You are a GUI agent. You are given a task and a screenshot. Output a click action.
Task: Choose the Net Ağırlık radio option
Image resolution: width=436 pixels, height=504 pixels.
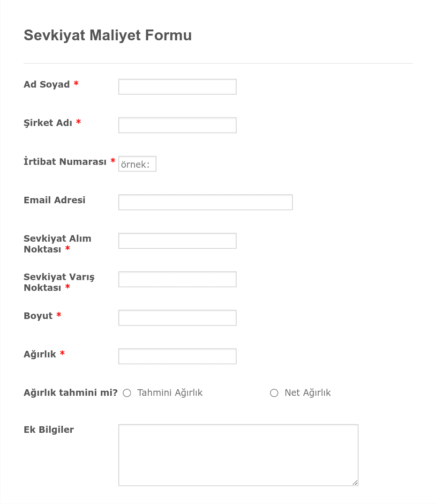pyautogui.click(x=274, y=393)
